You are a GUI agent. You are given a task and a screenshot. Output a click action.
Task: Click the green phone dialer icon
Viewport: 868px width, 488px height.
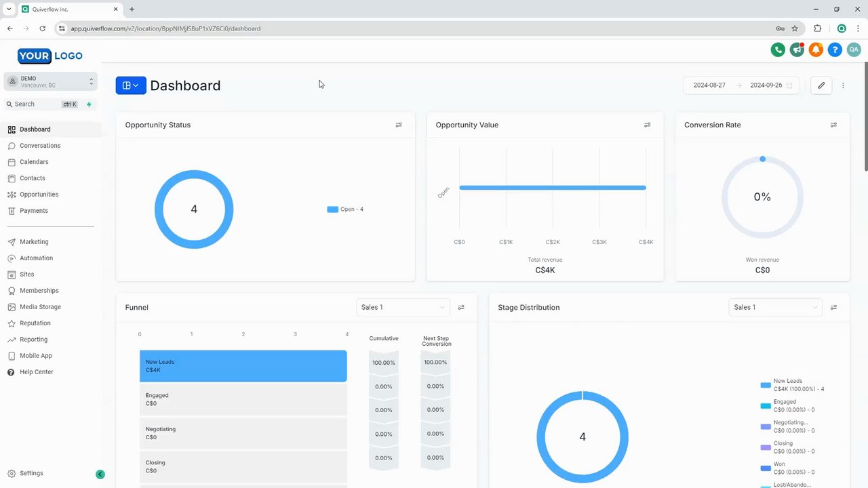point(778,49)
